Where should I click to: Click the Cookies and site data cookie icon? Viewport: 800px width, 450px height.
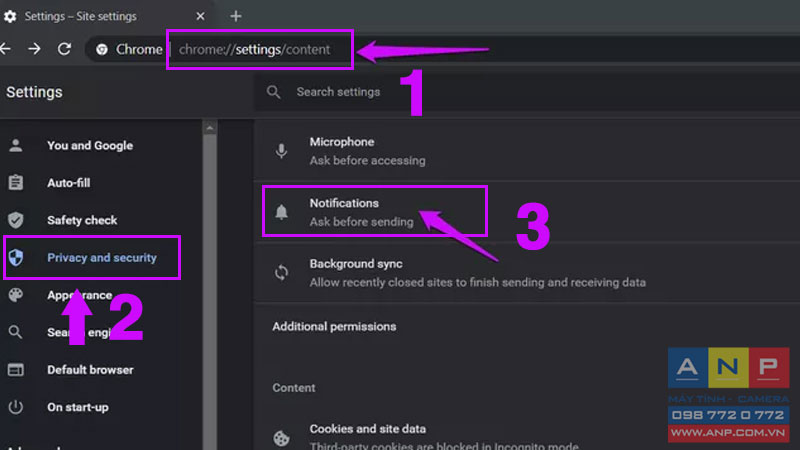281,438
